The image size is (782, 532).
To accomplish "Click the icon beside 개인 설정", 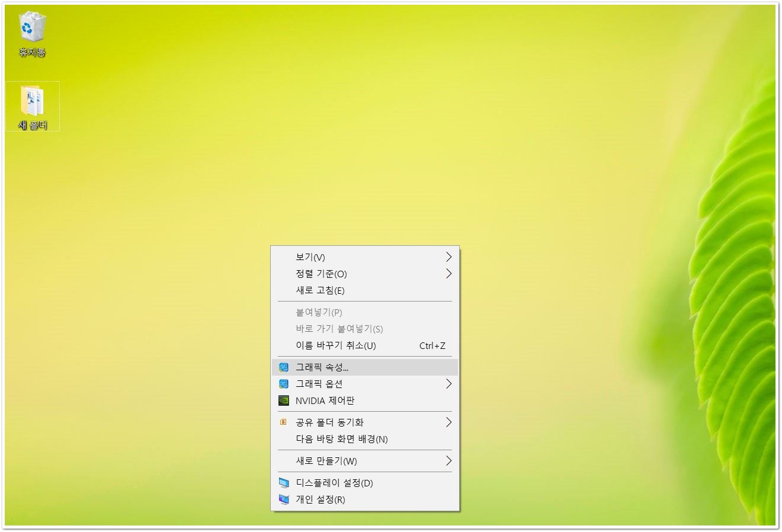I will pyautogui.click(x=284, y=499).
